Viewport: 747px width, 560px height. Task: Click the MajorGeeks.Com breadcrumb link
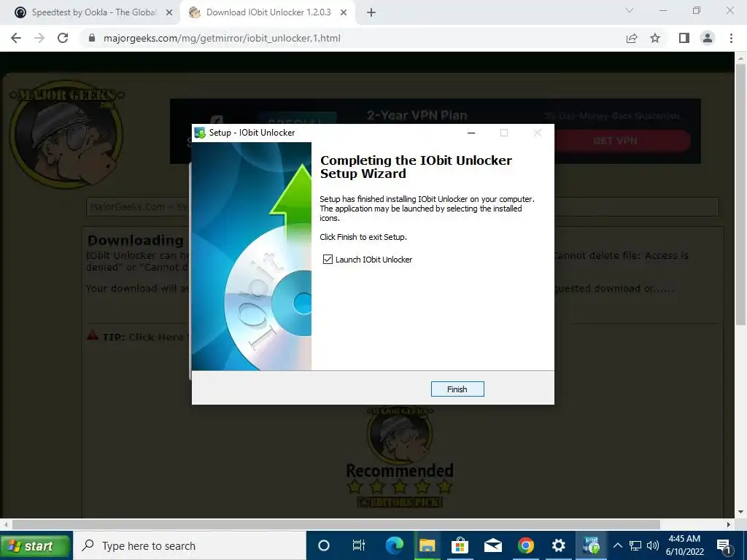click(x=127, y=207)
